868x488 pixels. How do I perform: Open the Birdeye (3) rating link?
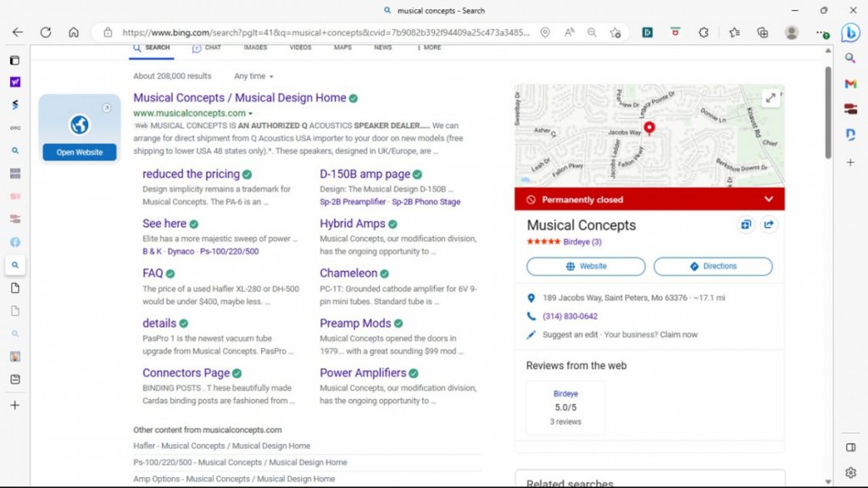[582, 241]
